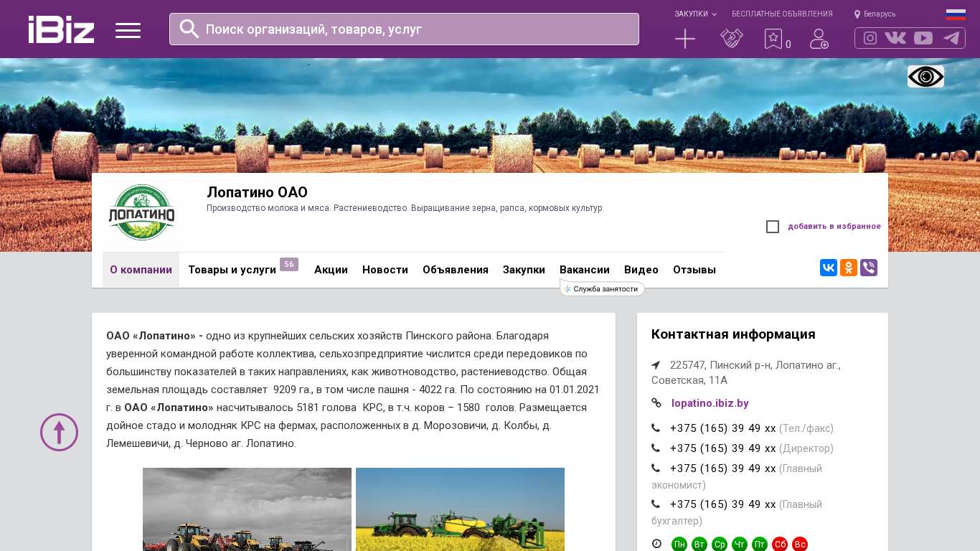This screenshot has width=980, height=551.
Task: Open iBiz Telegram channel
Action: (x=951, y=38)
